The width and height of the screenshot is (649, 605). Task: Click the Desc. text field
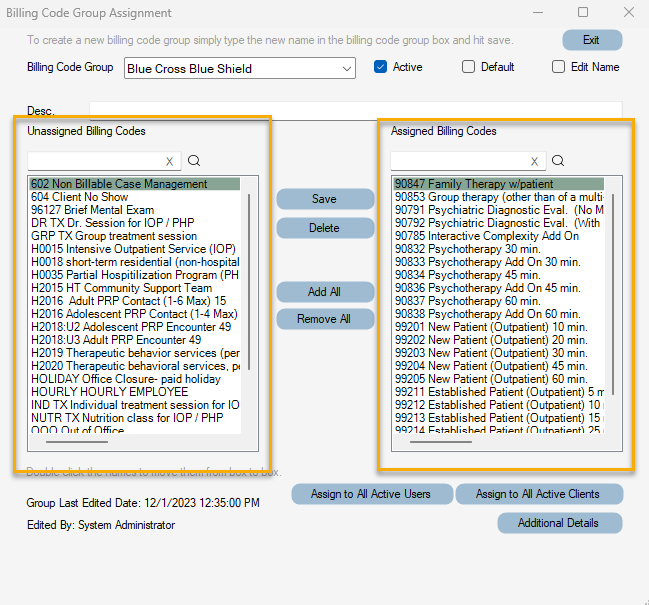point(355,110)
